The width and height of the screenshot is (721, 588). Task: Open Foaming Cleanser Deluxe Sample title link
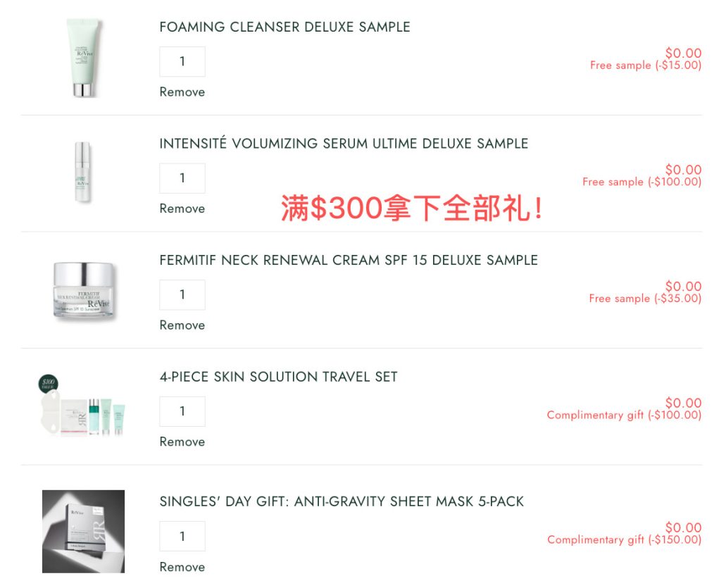(x=284, y=27)
